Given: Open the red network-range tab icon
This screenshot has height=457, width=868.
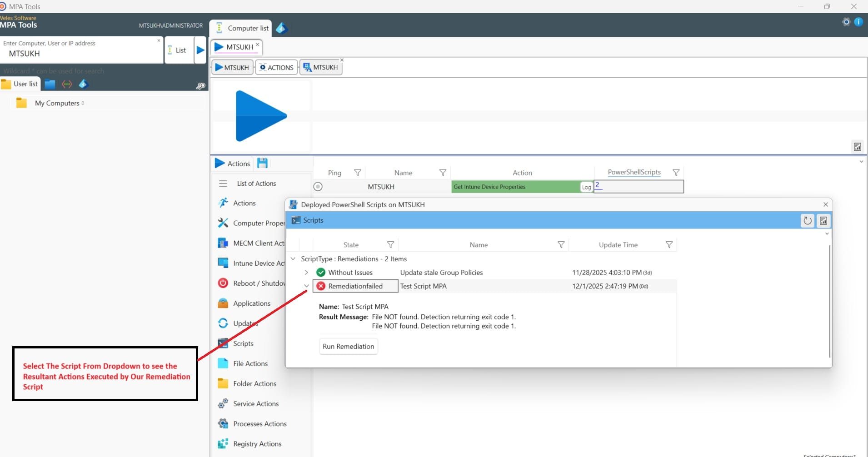Looking at the screenshot, I should click(x=67, y=84).
